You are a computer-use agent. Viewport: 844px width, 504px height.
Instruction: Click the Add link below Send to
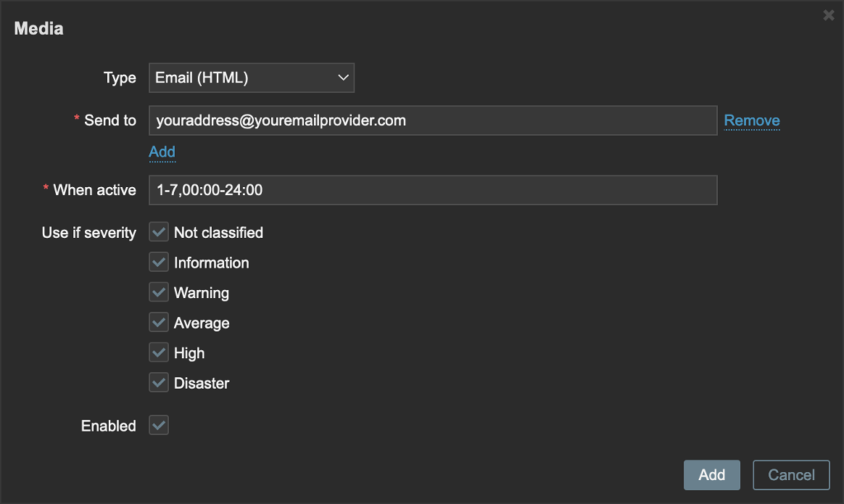162,152
